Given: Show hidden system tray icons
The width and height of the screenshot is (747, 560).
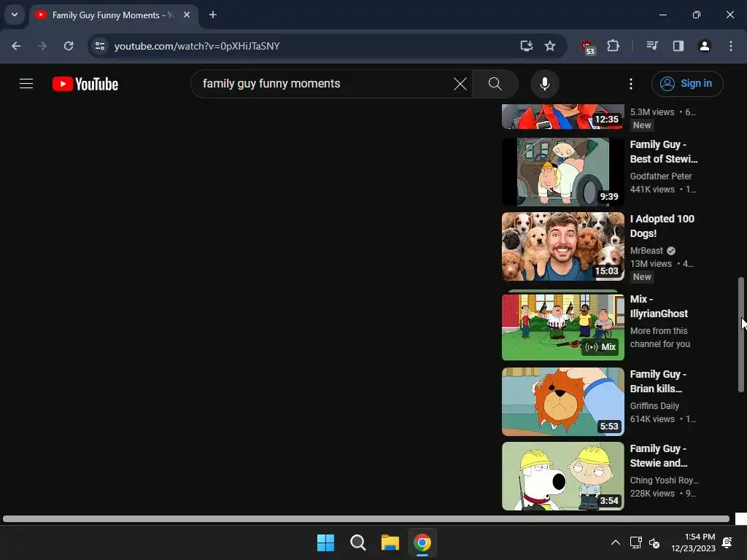Looking at the screenshot, I should tap(616, 542).
